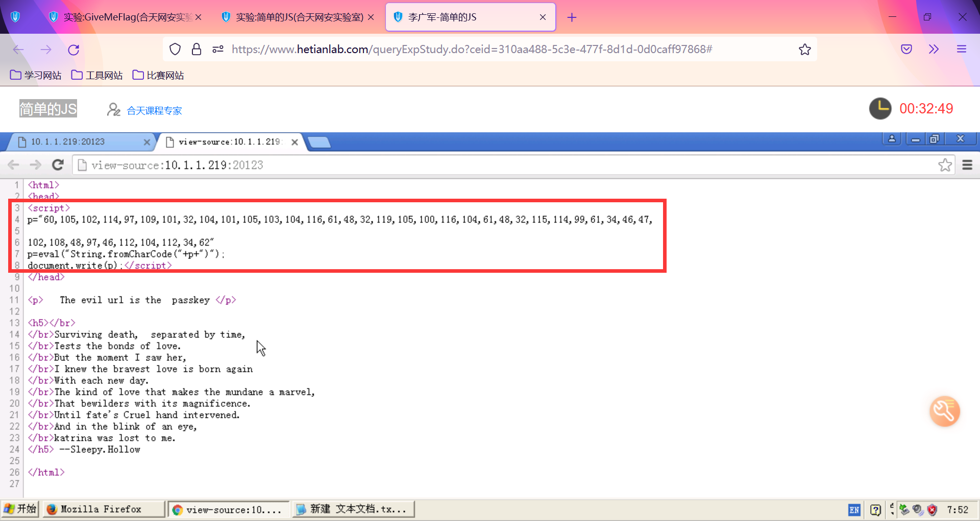Go forward in Firefox history
This screenshot has height=521, width=980.
pyautogui.click(x=46, y=50)
